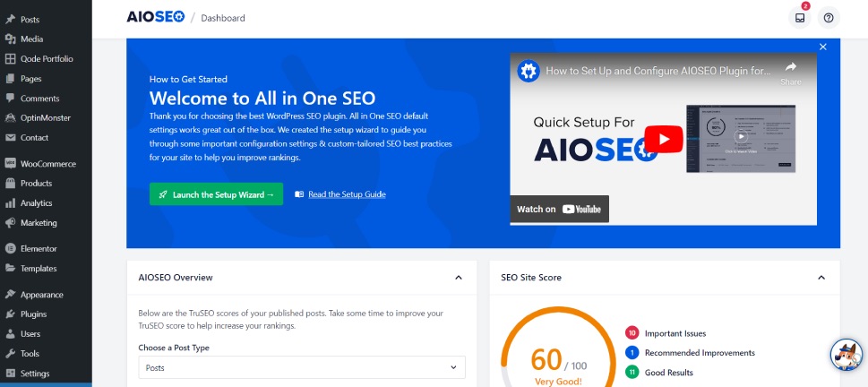Click the Qode Portfolio grid icon
This screenshot has width=868, height=387.
point(10,59)
